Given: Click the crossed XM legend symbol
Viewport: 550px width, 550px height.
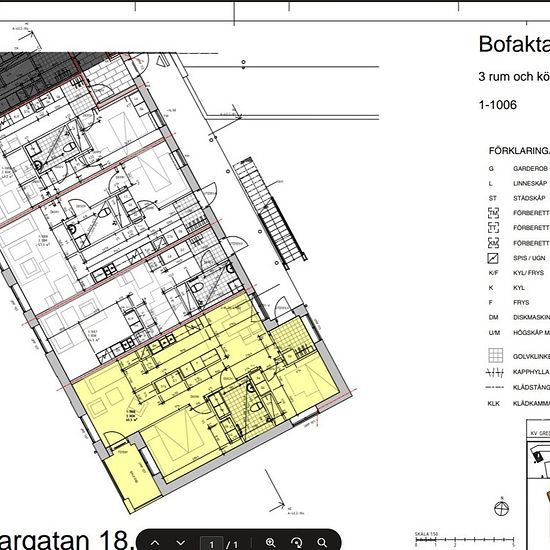Looking at the screenshot, I should pos(494,243).
